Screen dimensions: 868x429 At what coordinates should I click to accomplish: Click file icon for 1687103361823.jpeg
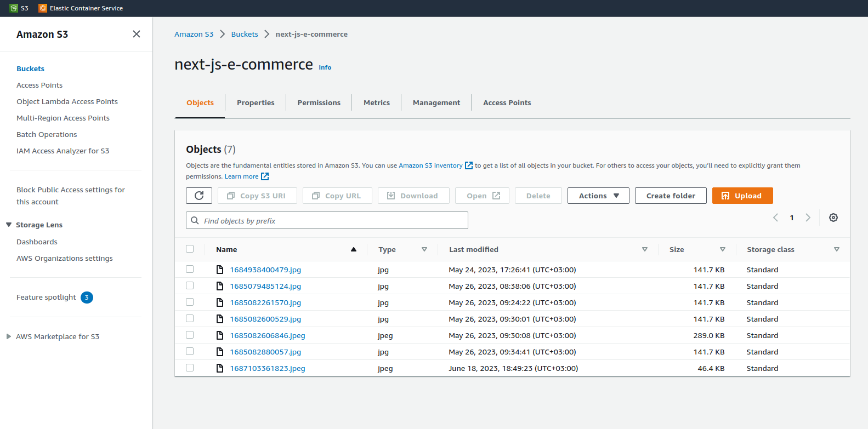click(x=220, y=368)
